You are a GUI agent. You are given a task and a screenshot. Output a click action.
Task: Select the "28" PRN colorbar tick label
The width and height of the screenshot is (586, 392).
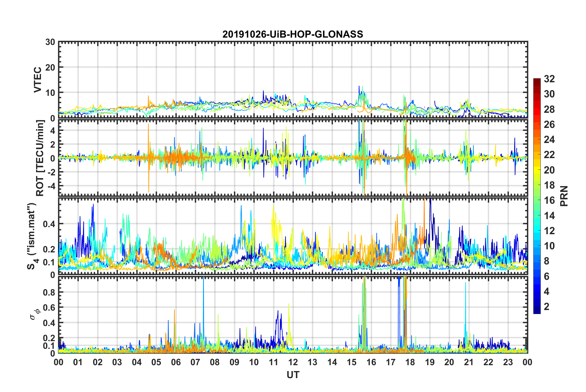click(x=549, y=109)
